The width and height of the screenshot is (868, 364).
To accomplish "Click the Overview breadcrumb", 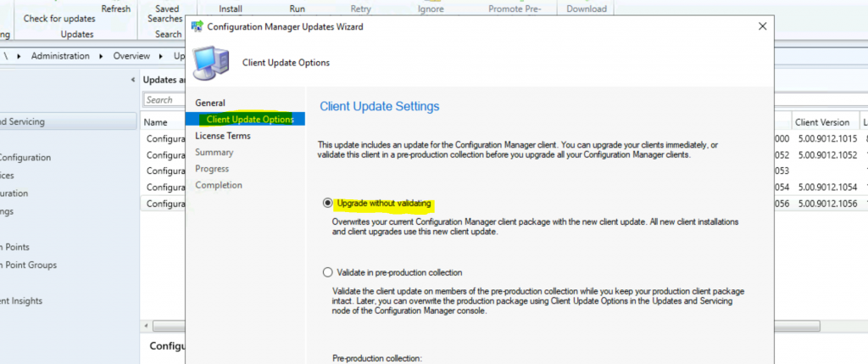I will [x=131, y=56].
